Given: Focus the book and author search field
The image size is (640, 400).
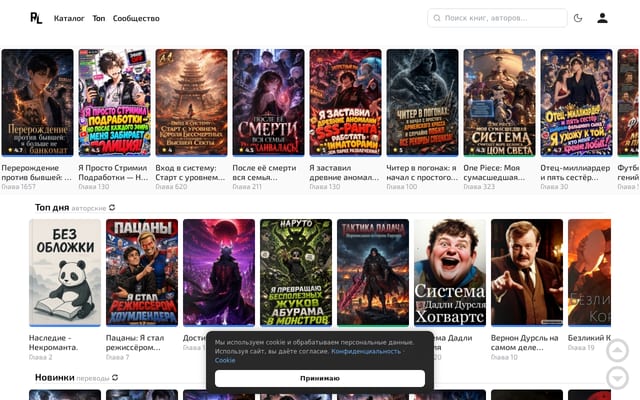Looking at the screenshot, I should coord(497,18).
